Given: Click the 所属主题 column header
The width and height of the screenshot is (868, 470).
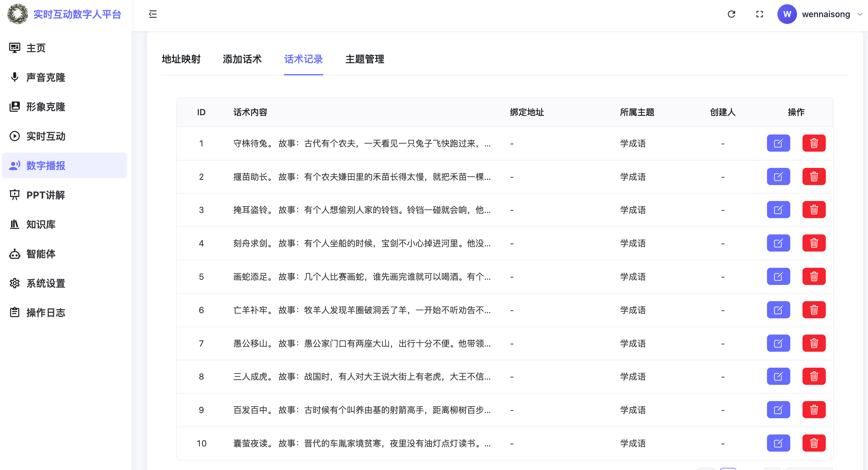Looking at the screenshot, I should [637, 112].
